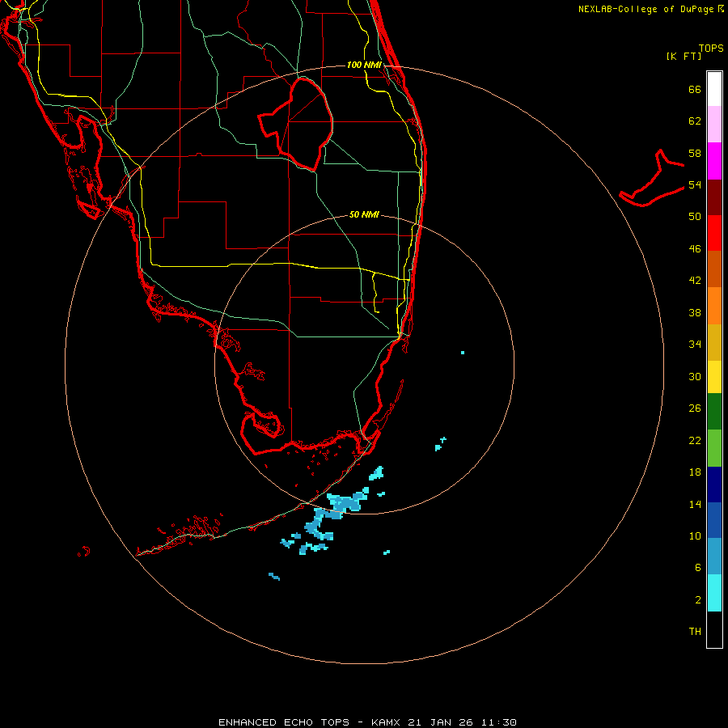Click the KAMX station identifier
Viewport: 728px width, 728px height.
387,722
